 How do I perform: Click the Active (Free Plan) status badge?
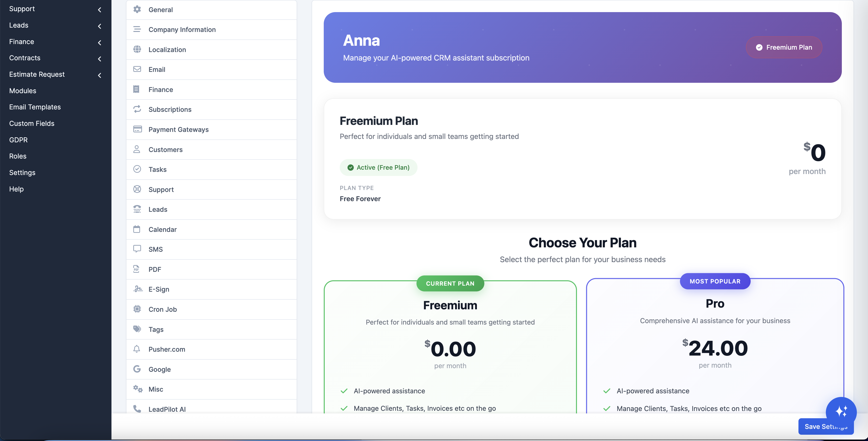(x=379, y=167)
